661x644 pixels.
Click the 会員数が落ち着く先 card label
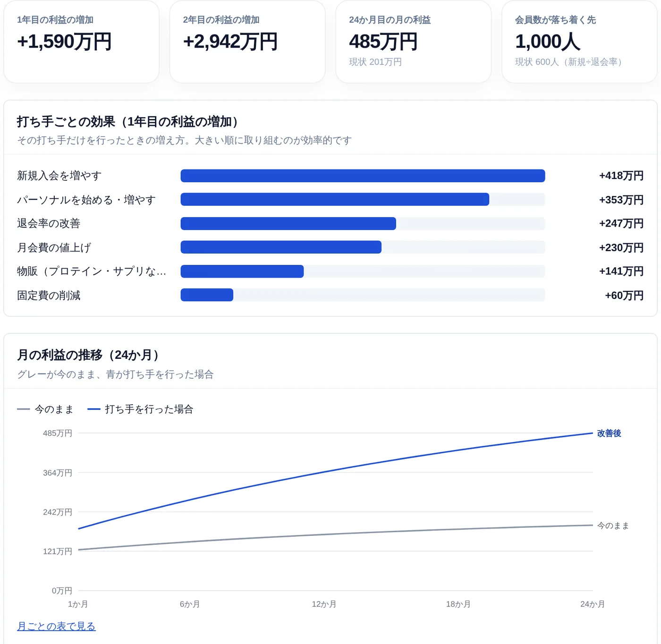point(556,20)
